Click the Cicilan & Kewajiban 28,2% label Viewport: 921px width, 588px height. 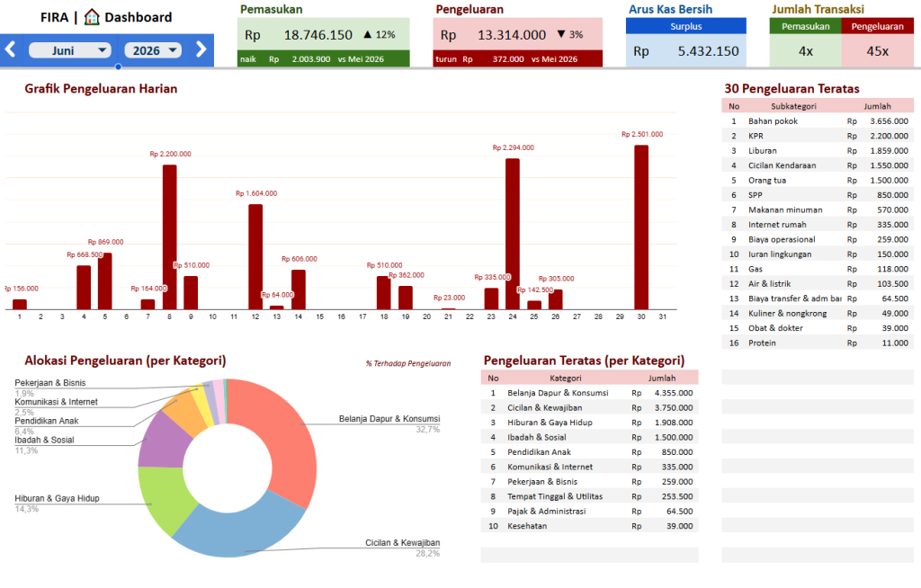(402, 548)
